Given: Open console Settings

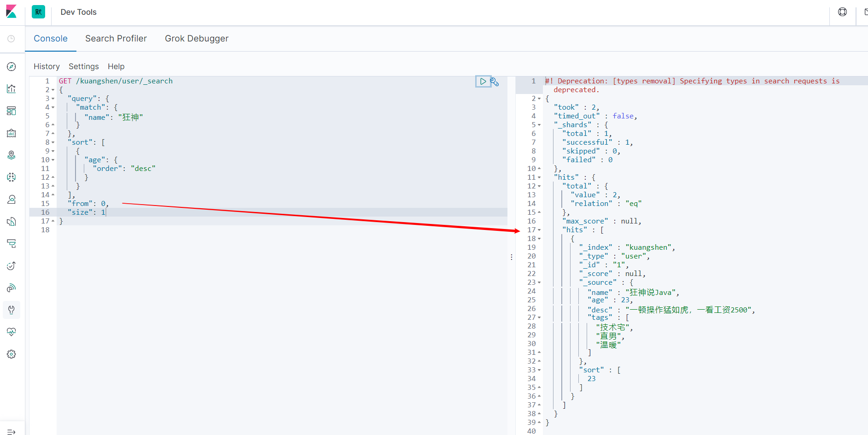Looking at the screenshot, I should (83, 66).
